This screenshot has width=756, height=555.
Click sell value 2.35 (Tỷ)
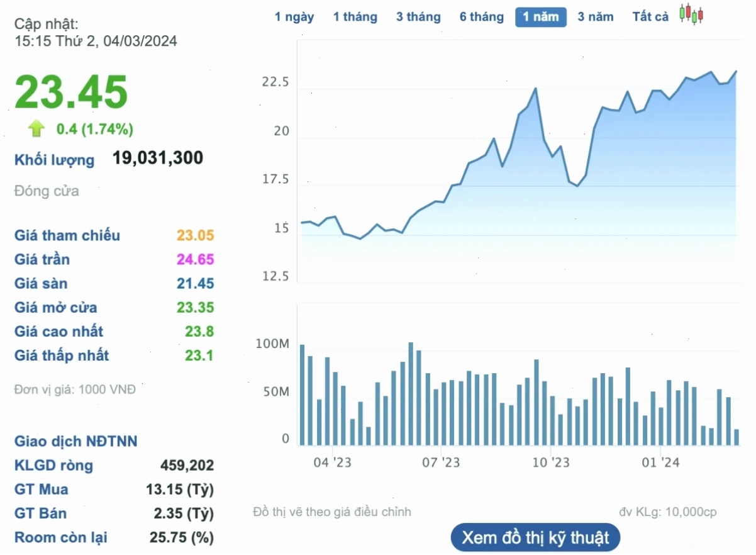[184, 513]
